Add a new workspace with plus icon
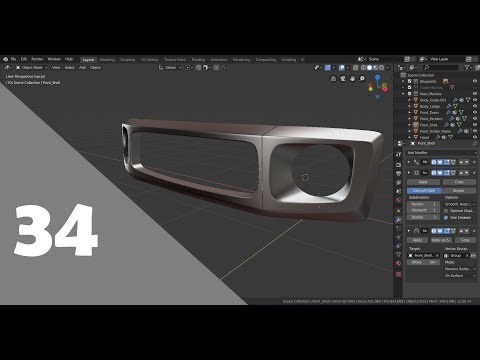The height and width of the screenshot is (360, 480). point(302,60)
